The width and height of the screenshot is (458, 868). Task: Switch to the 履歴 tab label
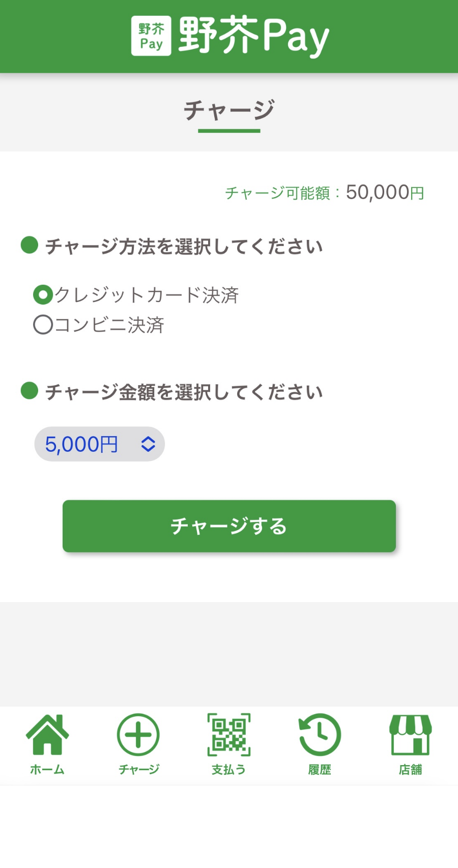pos(320,769)
